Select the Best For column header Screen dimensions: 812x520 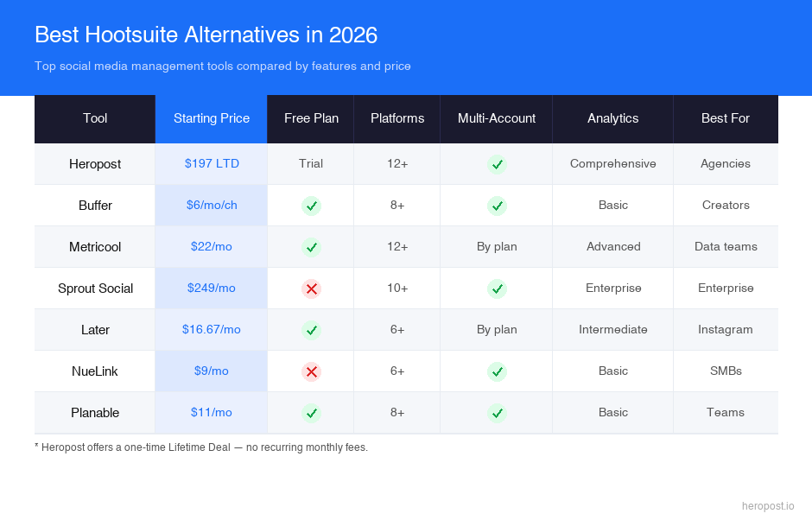click(726, 118)
